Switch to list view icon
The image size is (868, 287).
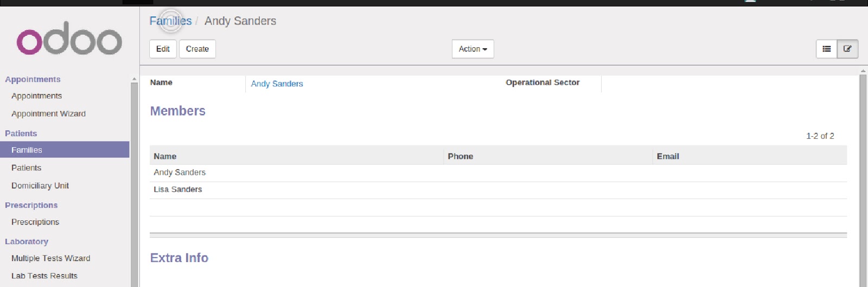827,49
